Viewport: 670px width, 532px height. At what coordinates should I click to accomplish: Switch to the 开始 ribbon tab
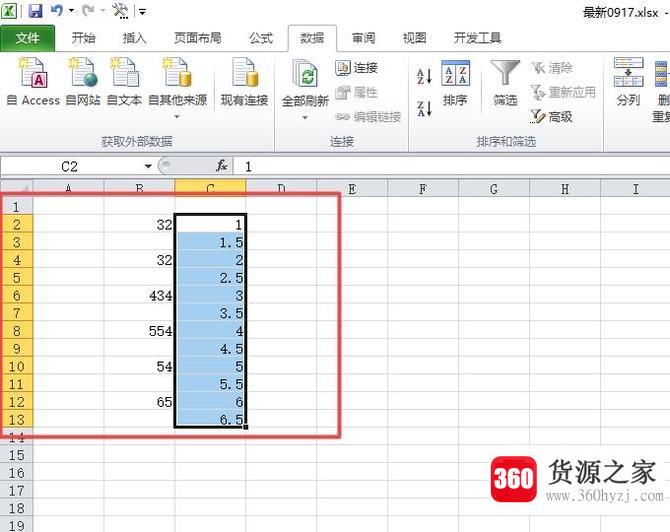(x=83, y=38)
